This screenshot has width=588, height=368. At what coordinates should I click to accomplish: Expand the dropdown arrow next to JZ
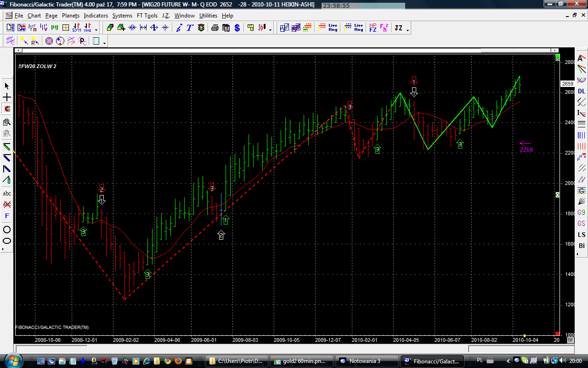coord(407,30)
